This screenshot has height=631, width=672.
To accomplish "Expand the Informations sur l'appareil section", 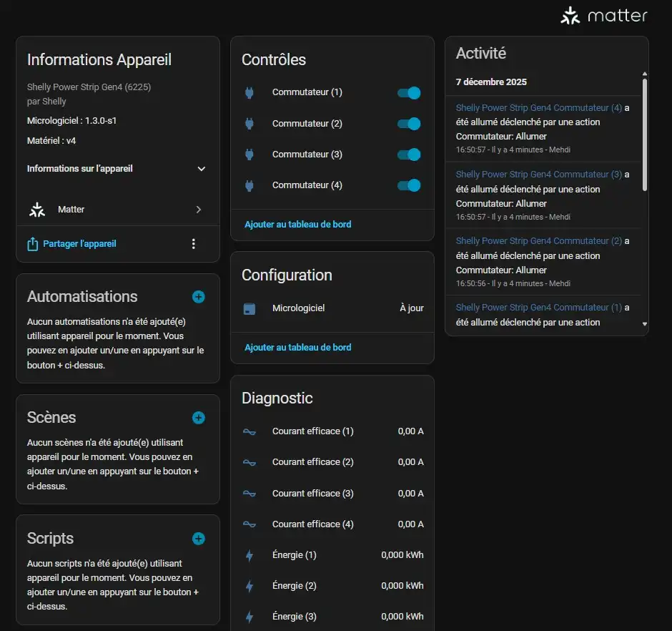I will 201,169.
